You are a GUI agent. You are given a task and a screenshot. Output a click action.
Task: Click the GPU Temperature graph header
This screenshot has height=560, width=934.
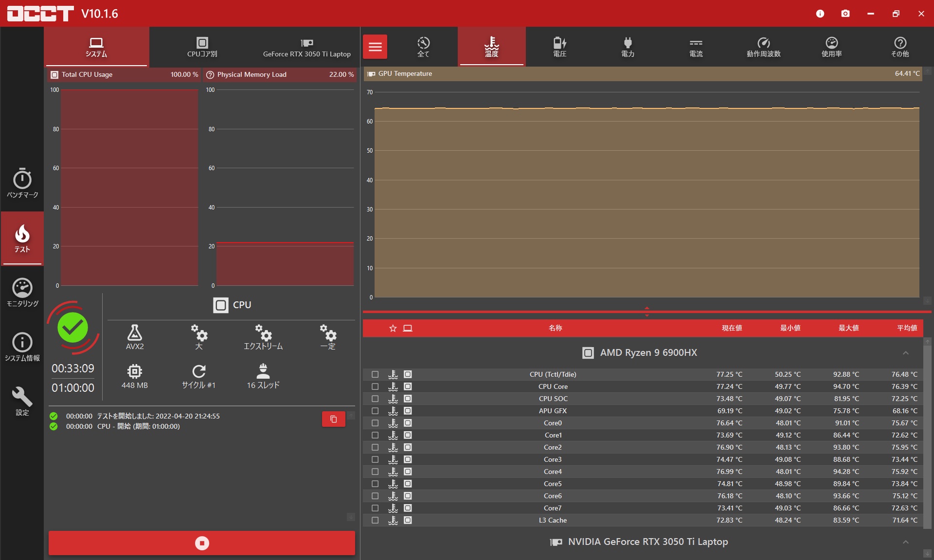point(643,74)
